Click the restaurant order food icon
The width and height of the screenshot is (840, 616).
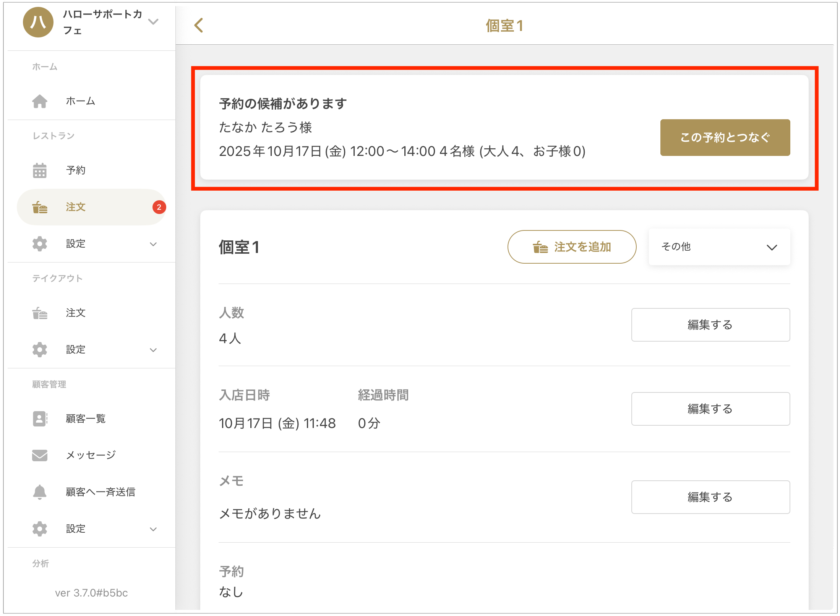pos(40,207)
